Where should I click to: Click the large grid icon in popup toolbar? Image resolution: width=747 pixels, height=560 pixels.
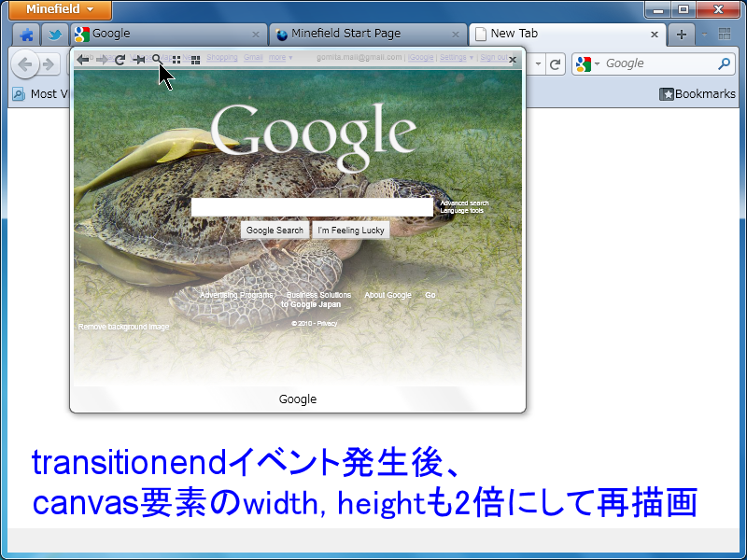[195, 60]
